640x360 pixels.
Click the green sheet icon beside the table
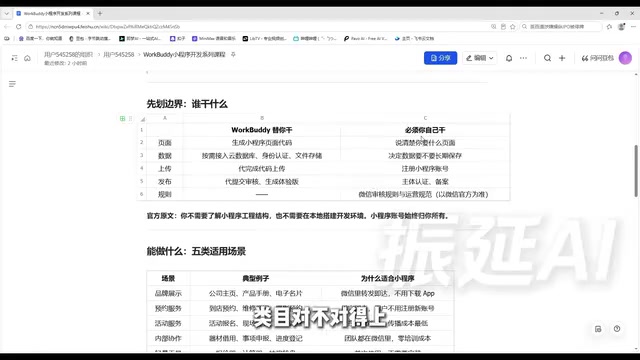(x=122, y=118)
